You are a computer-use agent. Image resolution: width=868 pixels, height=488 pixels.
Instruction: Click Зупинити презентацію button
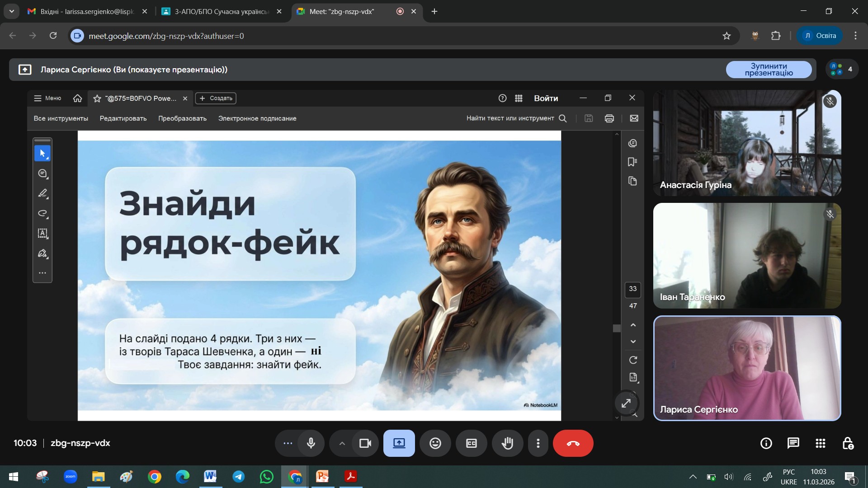pyautogui.click(x=768, y=70)
